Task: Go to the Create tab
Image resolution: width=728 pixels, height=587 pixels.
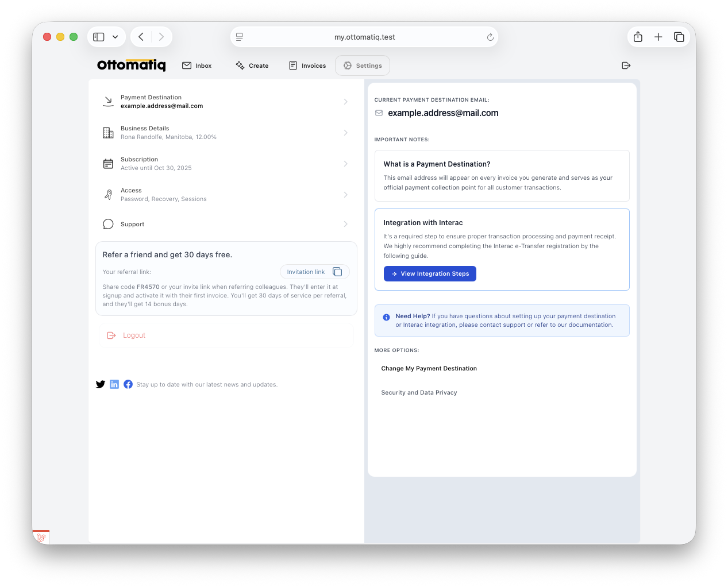Action: [x=252, y=65]
